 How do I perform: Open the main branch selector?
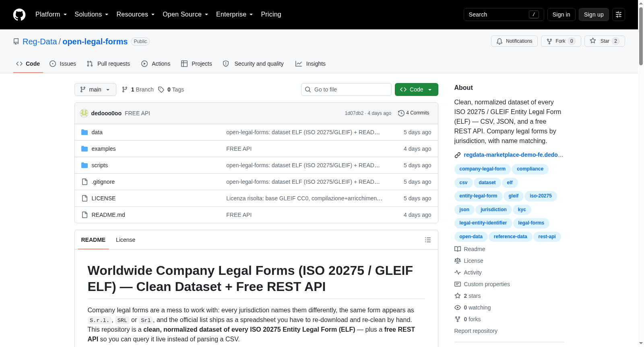click(95, 89)
